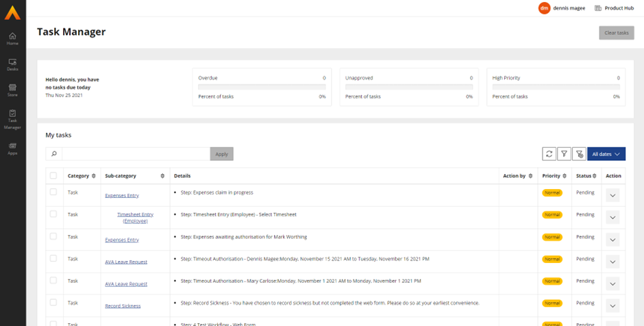Check the Timesheet Entry (Employee) row
The image size is (644, 326).
click(x=53, y=214)
